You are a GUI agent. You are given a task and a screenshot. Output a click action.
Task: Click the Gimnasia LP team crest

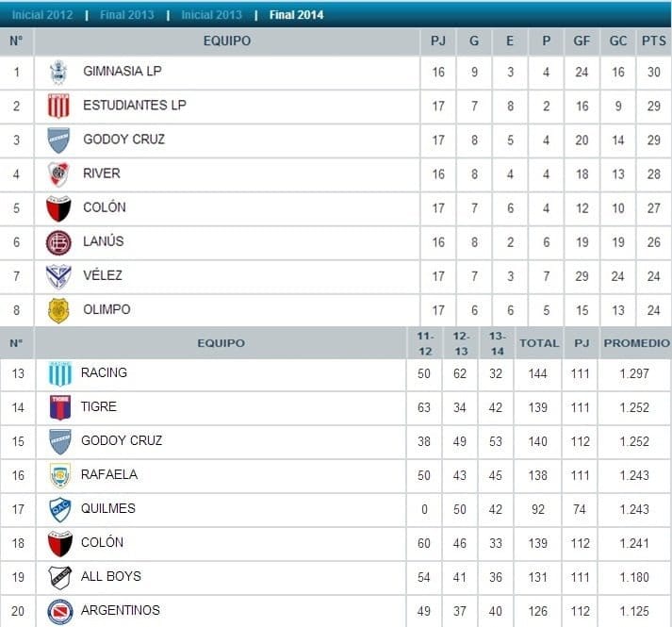(58, 73)
